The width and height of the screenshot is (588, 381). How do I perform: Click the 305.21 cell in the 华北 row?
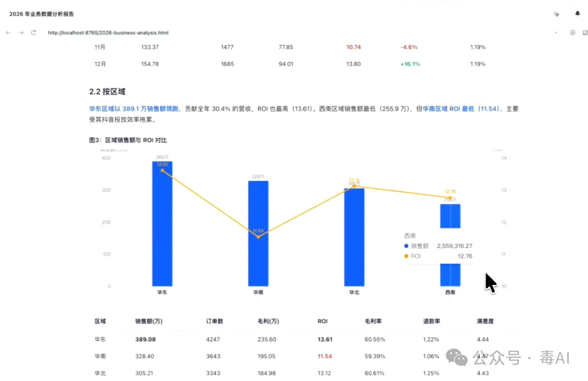(144, 373)
